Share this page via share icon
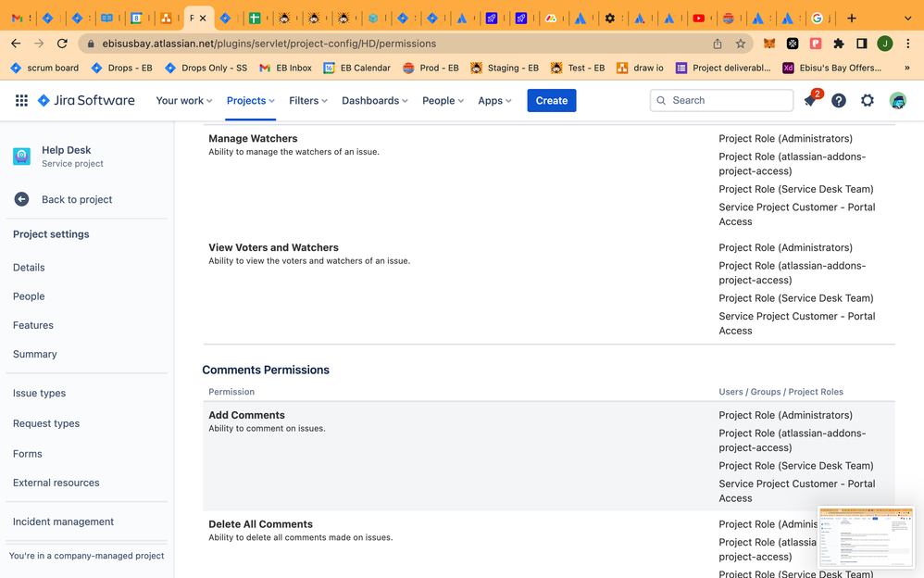 pyautogui.click(x=718, y=44)
